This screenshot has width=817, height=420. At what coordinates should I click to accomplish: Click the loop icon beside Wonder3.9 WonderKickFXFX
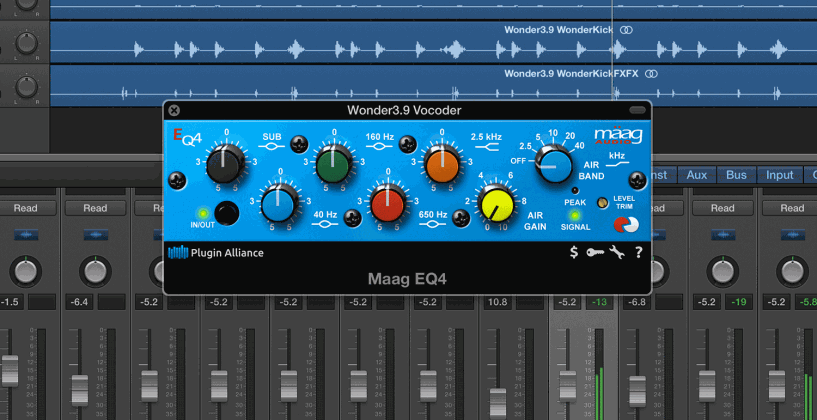point(651,74)
